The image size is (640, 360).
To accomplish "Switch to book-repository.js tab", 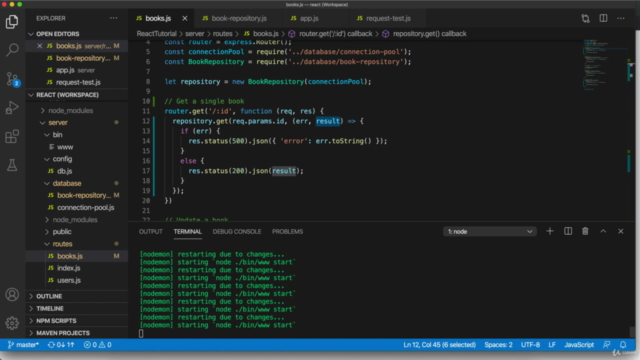I will point(238,18).
